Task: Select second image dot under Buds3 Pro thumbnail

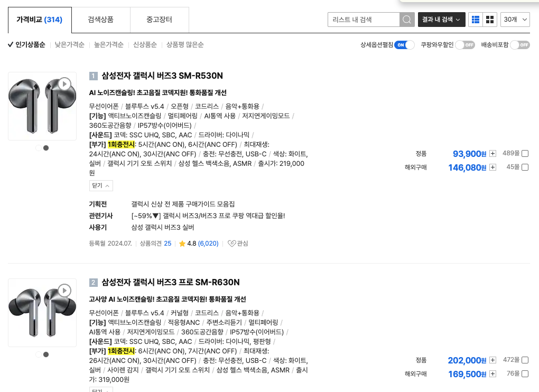Action: (46, 354)
